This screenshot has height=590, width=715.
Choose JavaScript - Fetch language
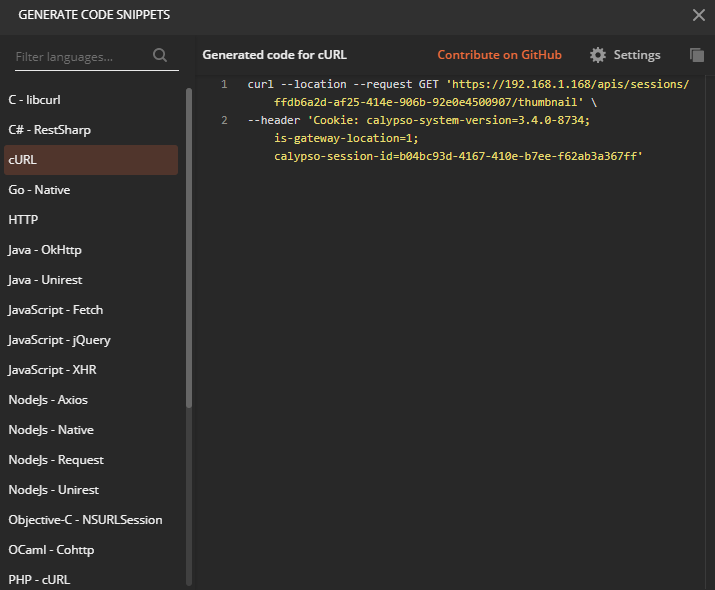click(x=55, y=310)
